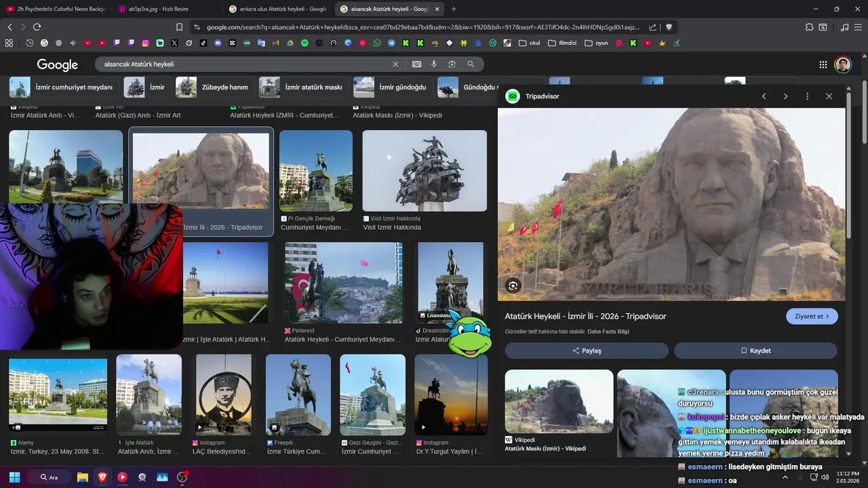Open the Discord bookmark icon
This screenshot has height=488, width=868.
point(218,43)
